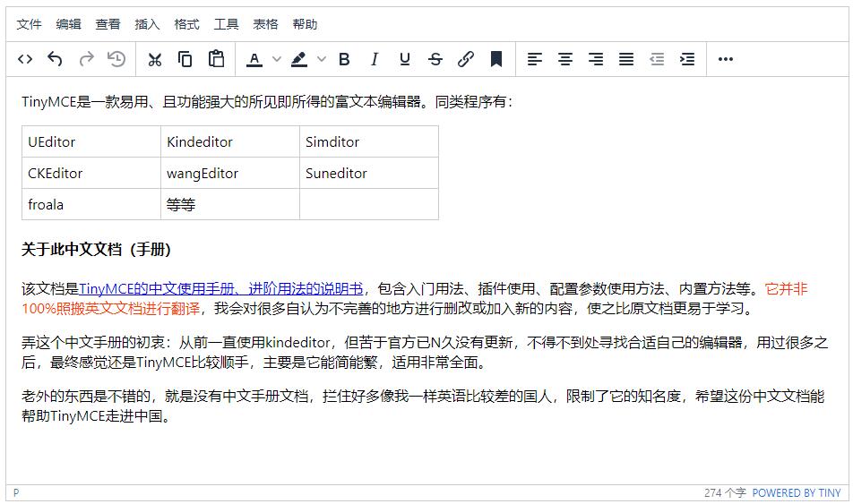
Task: Click the heading 关于此中文文档（手册）
Action: click(x=96, y=250)
